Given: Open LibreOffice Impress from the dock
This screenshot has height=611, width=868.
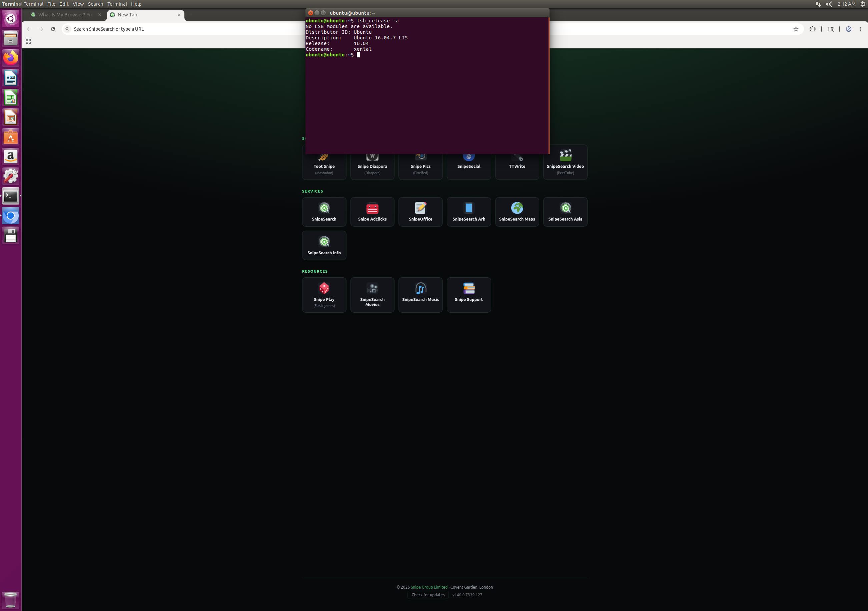Looking at the screenshot, I should [x=11, y=117].
